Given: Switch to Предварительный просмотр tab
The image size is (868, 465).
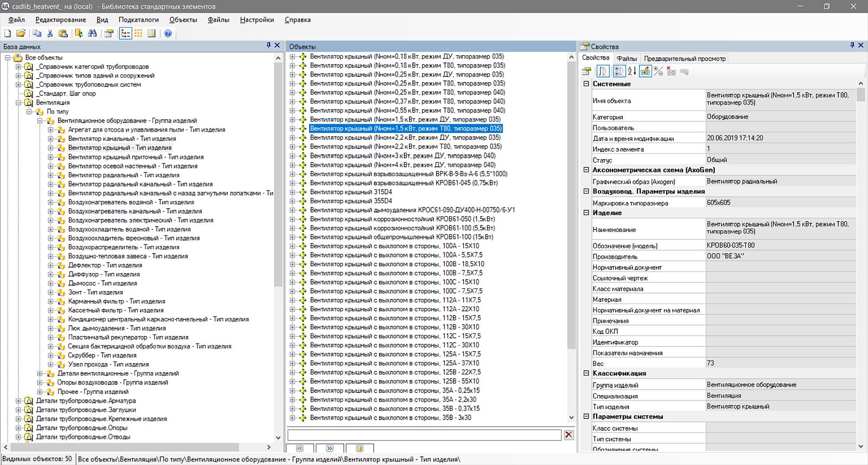Looking at the screenshot, I should click(685, 59).
